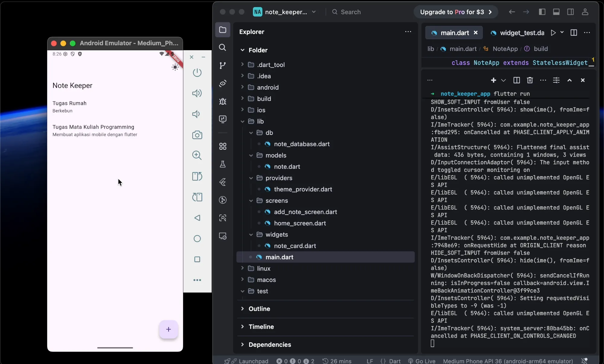Click the trash icon to kill terminal
The height and width of the screenshot is (364, 604).
coord(530,80)
